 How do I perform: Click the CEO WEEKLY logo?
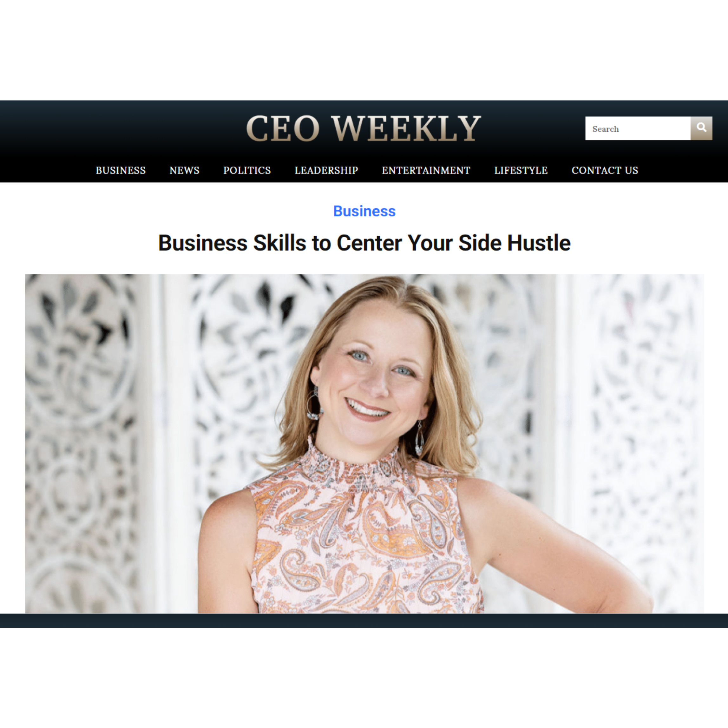(364, 128)
